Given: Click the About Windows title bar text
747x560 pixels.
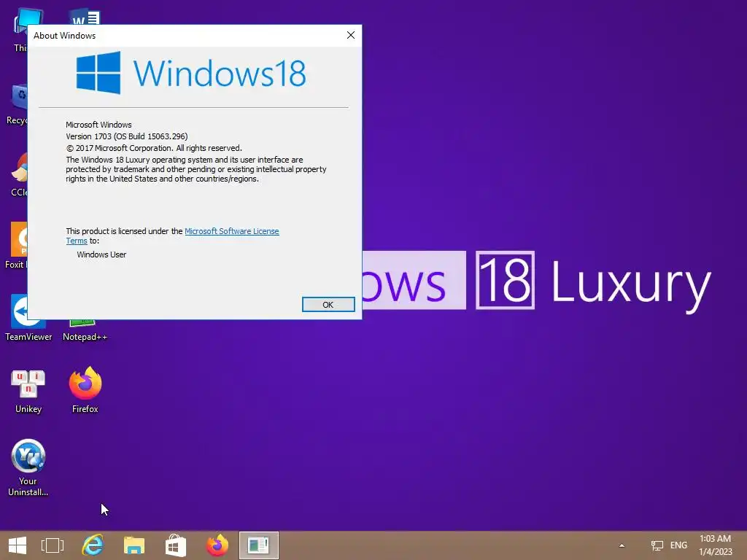Looking at the screenshot, I should 64,36.
